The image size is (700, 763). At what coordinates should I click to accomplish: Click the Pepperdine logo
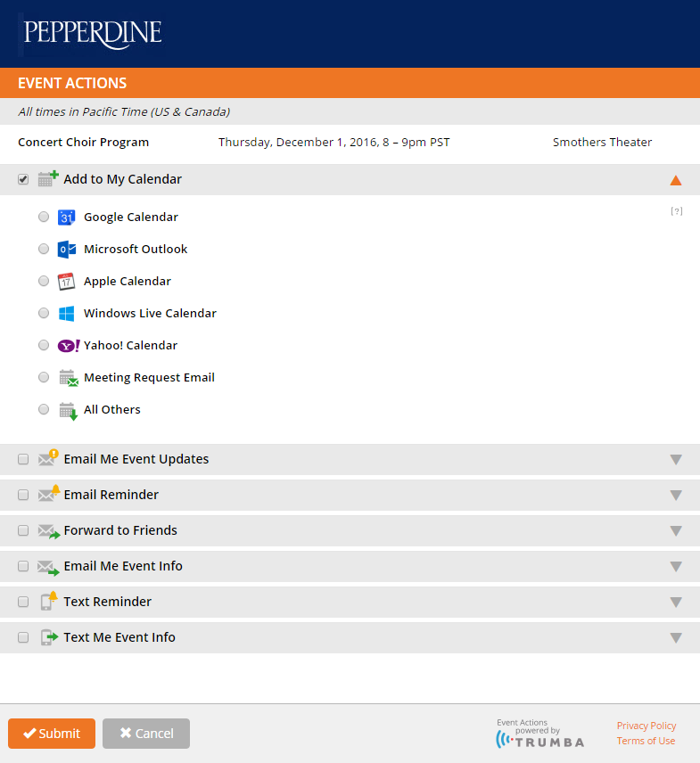(92, 34)
